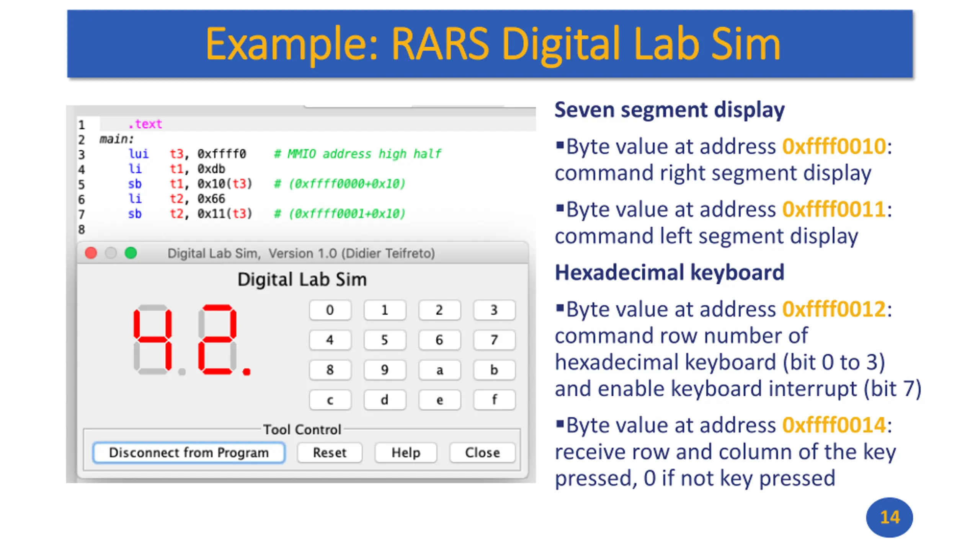980x551 pixels.
Task: Click hex keypad key 7
Action: coord(494,340)
